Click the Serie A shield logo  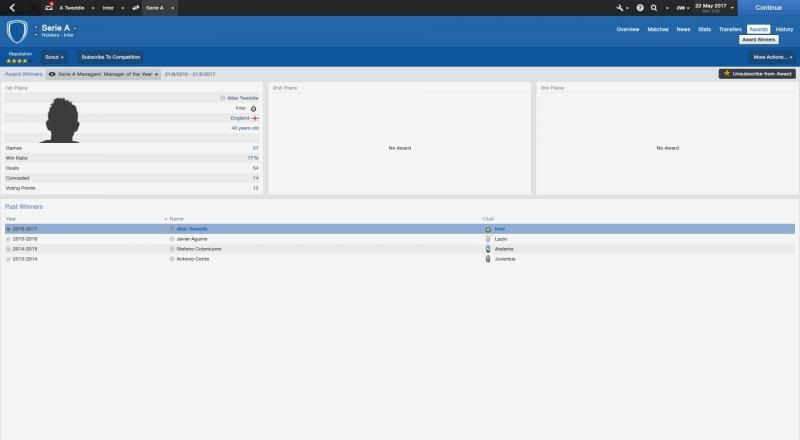17,31
